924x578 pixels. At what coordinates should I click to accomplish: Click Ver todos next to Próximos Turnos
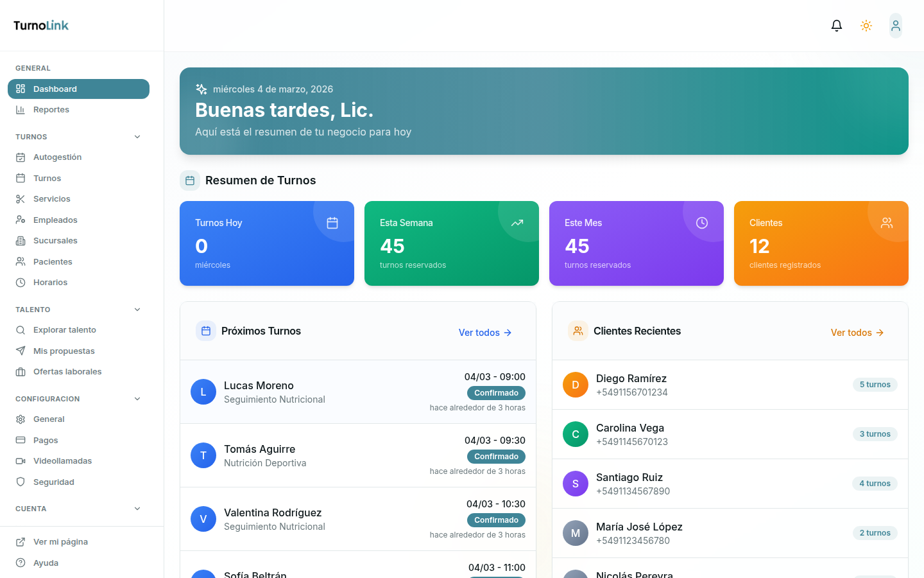pyautogui.click(x=484, y=333)
